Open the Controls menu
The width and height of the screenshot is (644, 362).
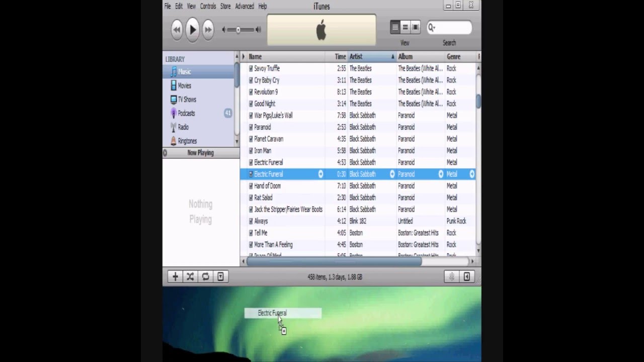point(208,6)
